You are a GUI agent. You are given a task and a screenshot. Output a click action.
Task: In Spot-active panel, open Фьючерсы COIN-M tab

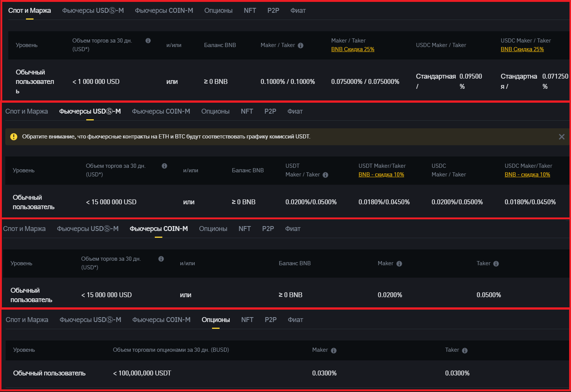click(x=164, y=11)
